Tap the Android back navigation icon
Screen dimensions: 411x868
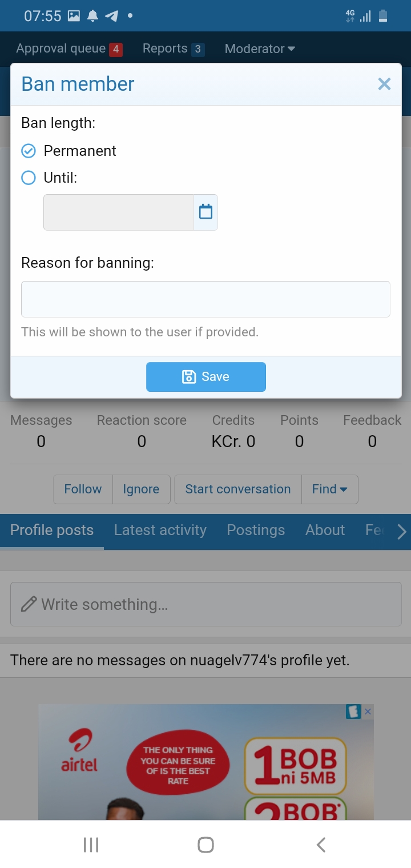coord(321,845)
